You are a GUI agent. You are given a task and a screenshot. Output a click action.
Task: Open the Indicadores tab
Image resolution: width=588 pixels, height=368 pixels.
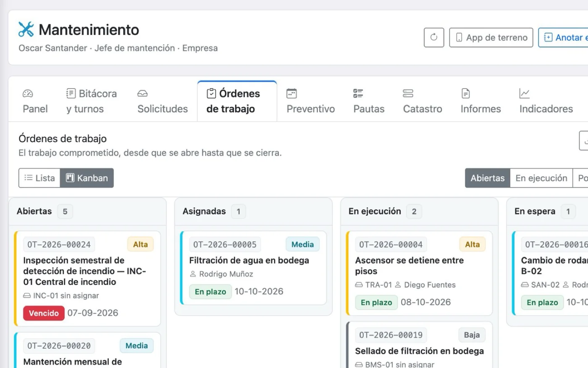click(x=546, y=101)
